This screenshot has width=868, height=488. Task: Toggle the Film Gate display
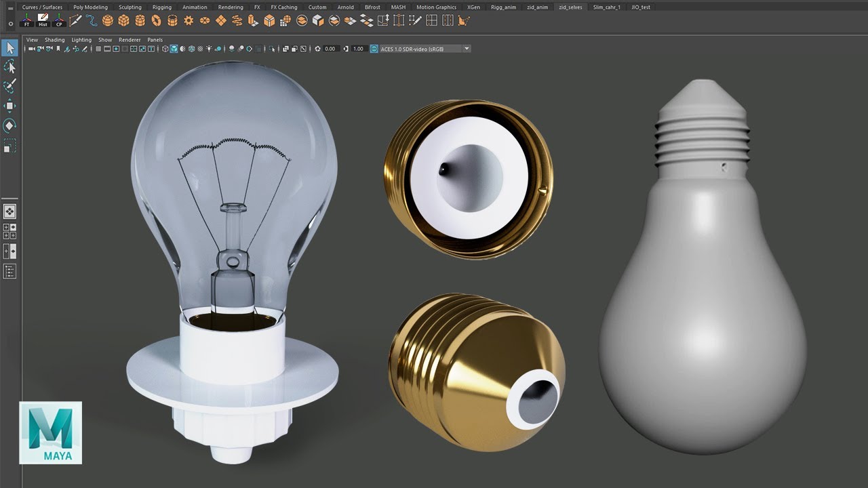107,49
